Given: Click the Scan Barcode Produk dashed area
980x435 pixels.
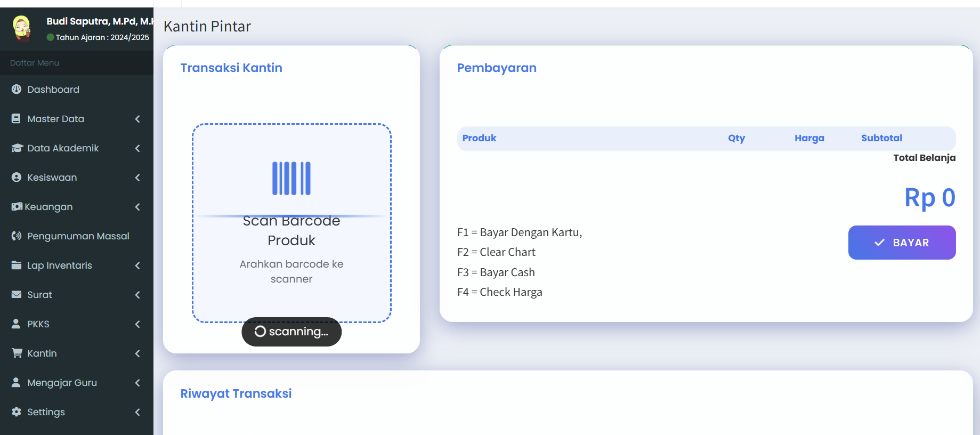Looking at the screenshot, I should pyautogui.click(x=291, y=223).
